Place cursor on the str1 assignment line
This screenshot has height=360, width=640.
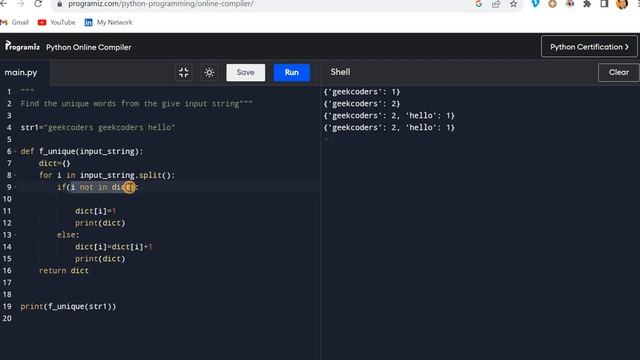[x=98, y=127]
